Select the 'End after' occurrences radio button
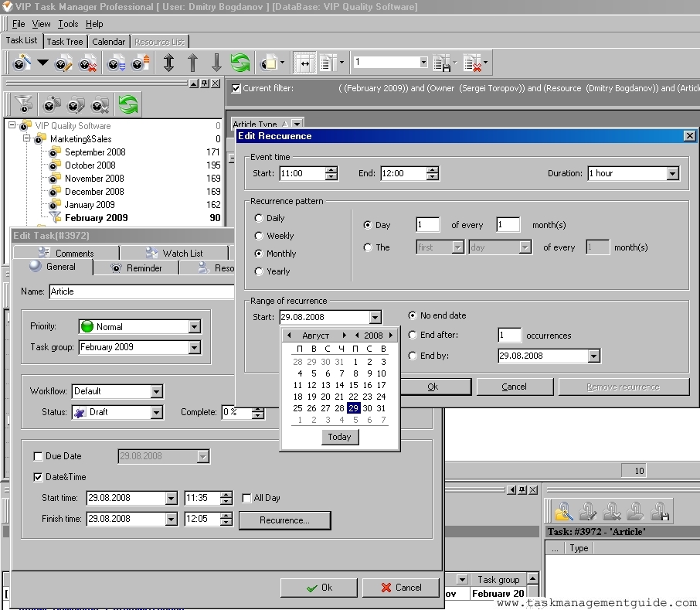 (413, 335)
